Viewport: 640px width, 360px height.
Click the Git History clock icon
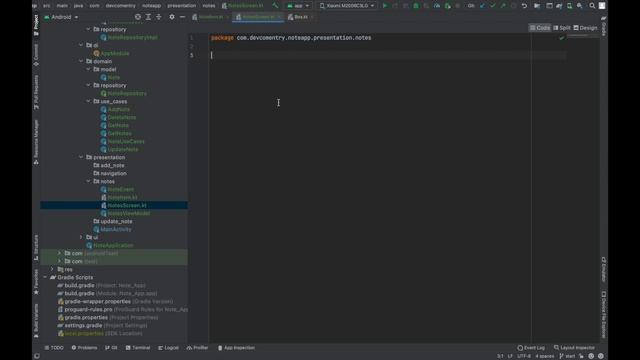pos(513,6)
